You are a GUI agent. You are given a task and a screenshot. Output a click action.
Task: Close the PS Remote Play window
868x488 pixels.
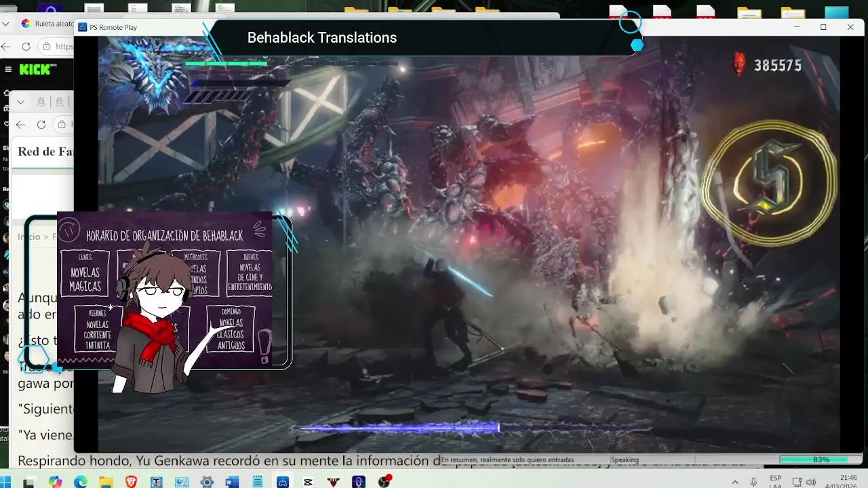[850, 27]
